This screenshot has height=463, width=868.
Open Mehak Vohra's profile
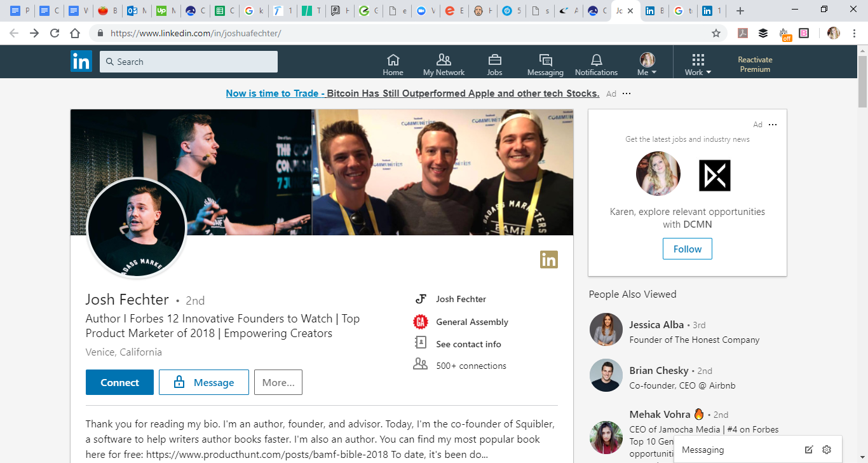coord(660,414)
